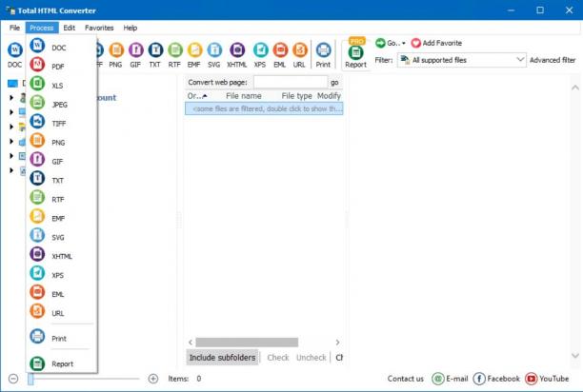The height and width of the screenshot is (392, 583).
Task: Click the zoom out minus icon
Action: coord(13,379)
